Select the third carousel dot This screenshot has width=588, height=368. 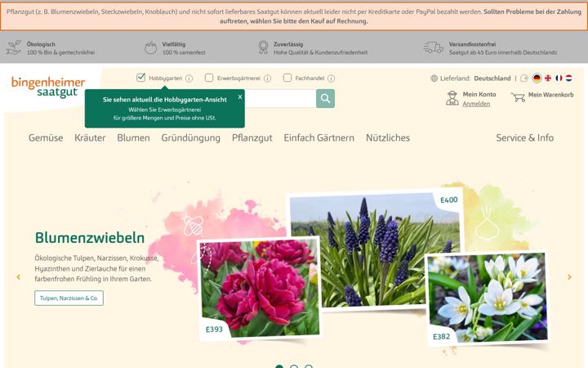(308, 366)
